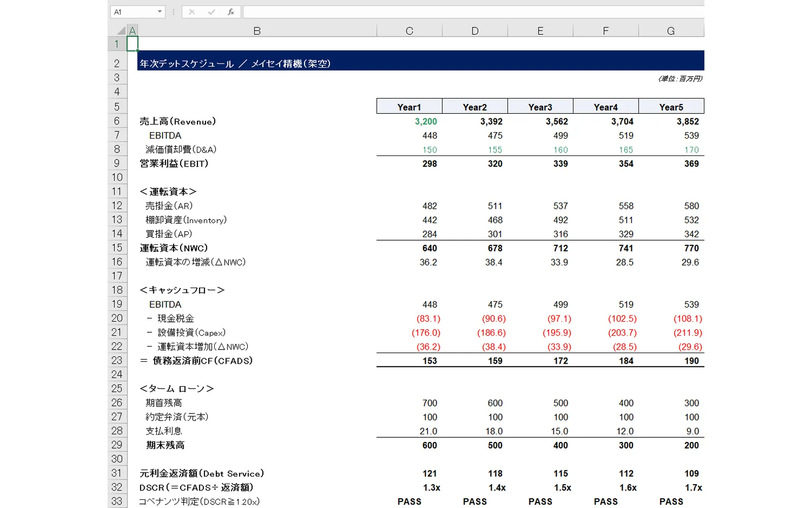Select row 23 header
The width and height of the screenshot is (812, 508).
click(x=117, y=360)
